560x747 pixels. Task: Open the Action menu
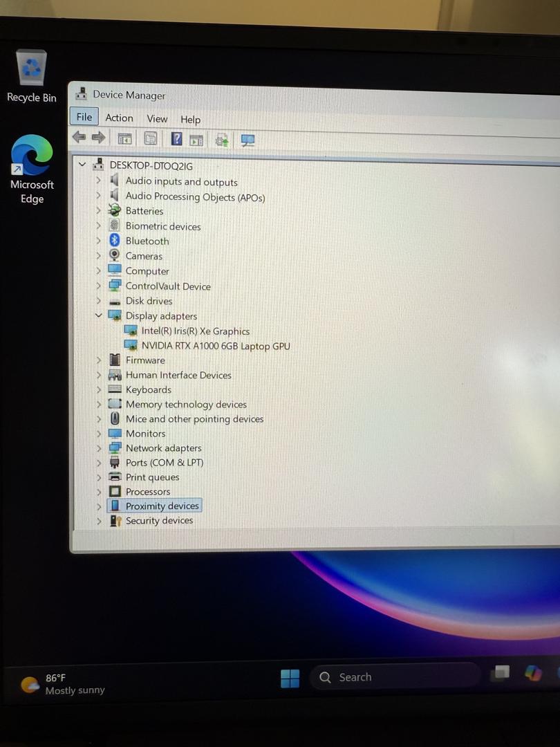119,118
